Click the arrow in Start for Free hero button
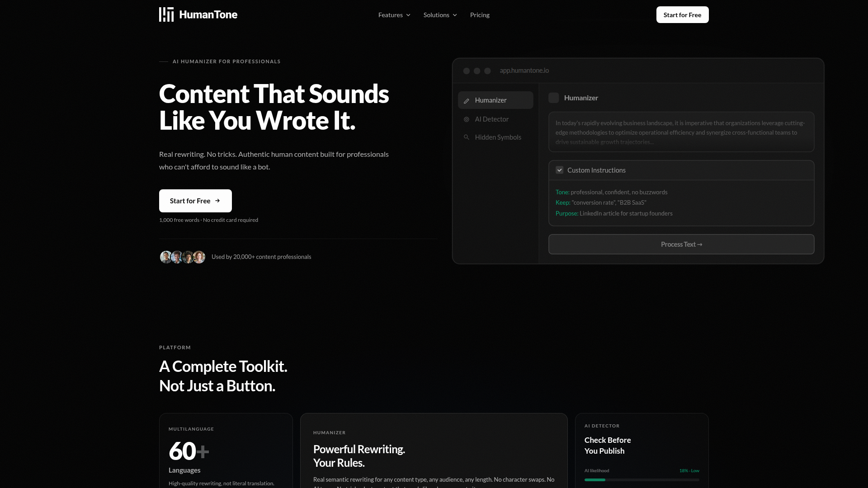The height and width of the screenshot is (488, 868). pos(217,201)
